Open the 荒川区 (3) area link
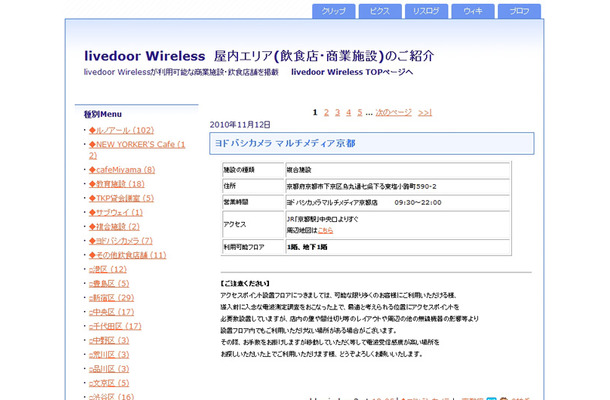The image size is (610, 400). pos(109,354)
